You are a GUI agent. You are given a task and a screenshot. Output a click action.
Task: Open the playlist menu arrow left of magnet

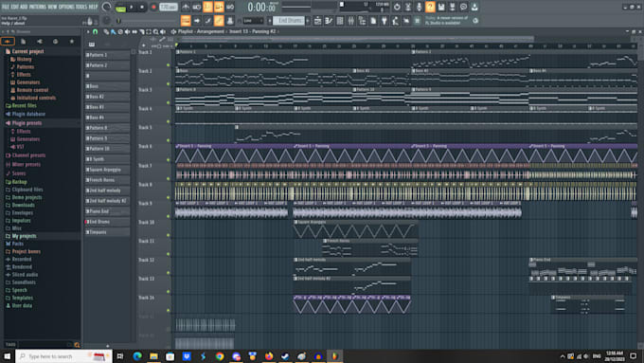click(87, 31)
